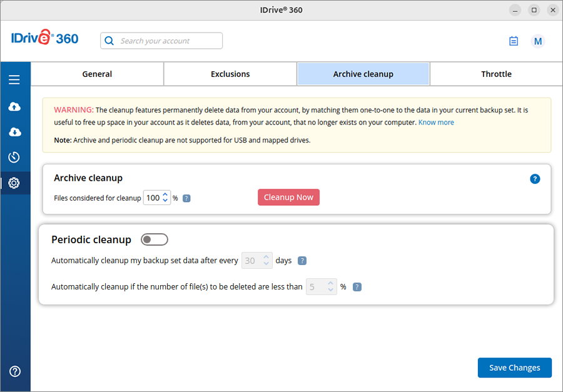
Task: Click the 5 percent threshold field
Action: 322,286
